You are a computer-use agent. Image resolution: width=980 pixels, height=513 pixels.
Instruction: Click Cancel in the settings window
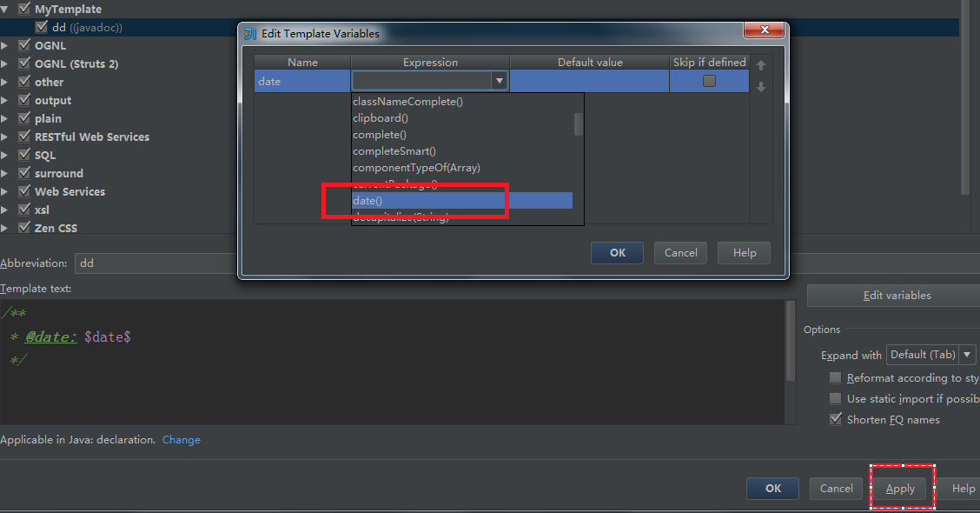click(x=837, y=489)
